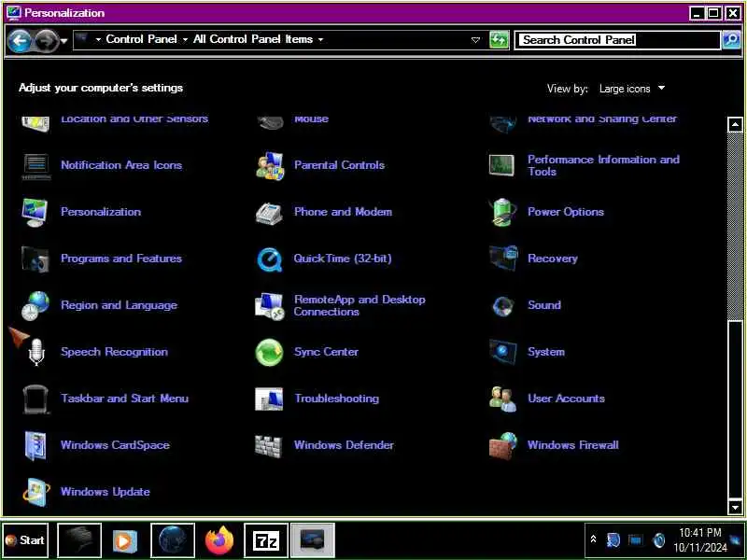Open the address bar history dropdown
Image resolution: width=747 pixels, height=560 pixels.
pyautogui.click(x=475, y=40)
